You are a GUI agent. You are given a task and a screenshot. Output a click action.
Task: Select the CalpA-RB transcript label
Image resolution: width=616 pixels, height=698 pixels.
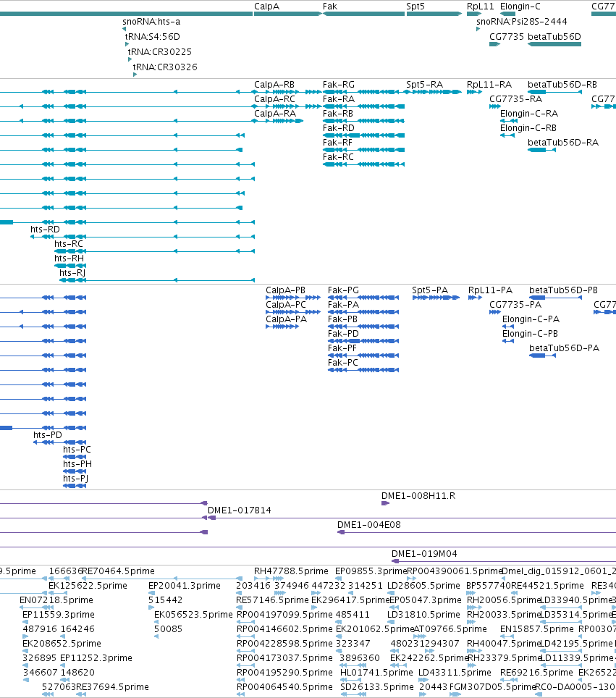coord(274,85)
